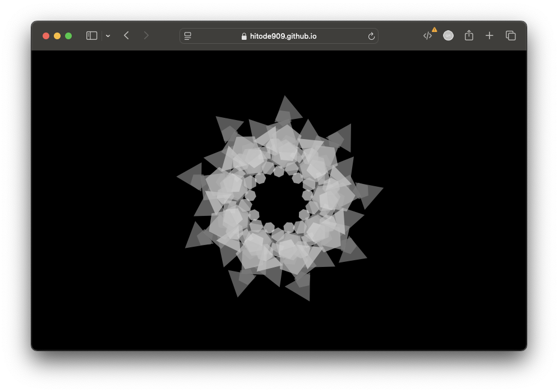Screen dimensions: 558x392
Task: Click the lock icon beside the URL
Action: (x=244, y=36)
